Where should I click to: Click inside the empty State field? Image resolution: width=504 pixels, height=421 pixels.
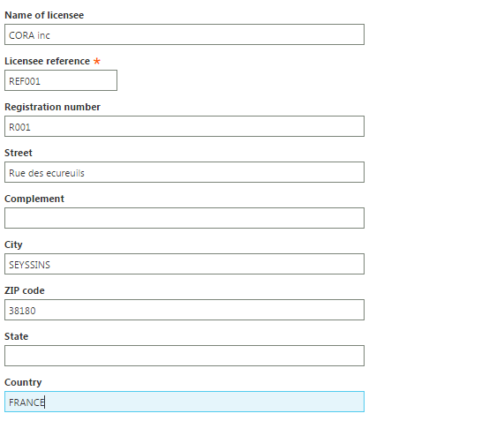pos(184,356)
